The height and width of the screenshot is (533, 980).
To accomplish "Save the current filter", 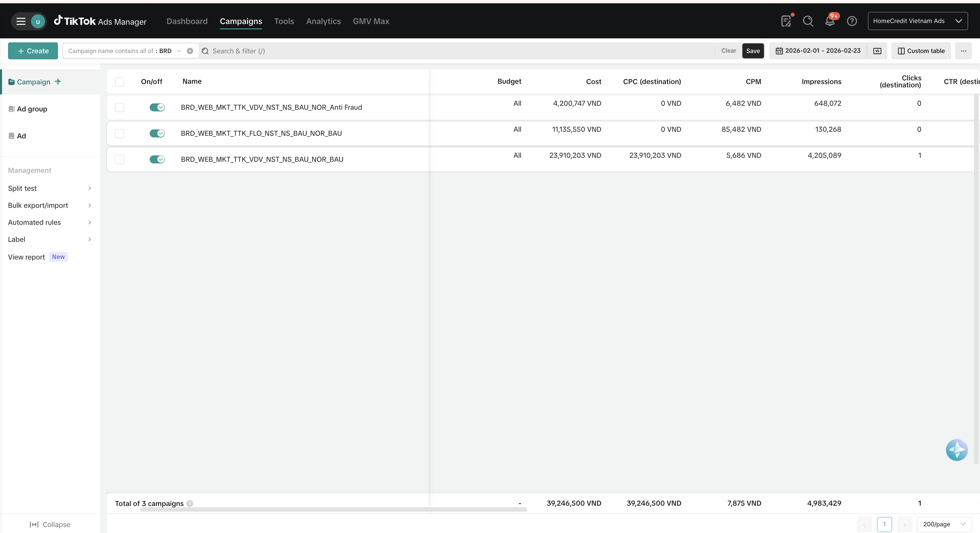I will [x=753, y=51].
